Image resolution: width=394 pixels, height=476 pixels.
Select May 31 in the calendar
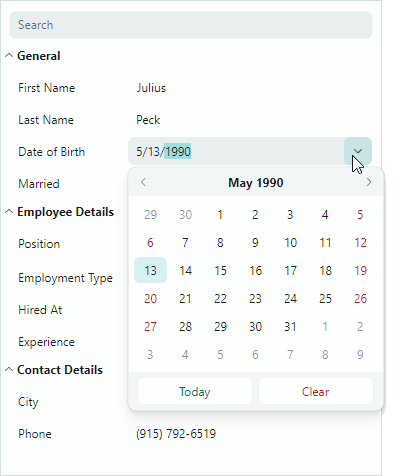click(290, 326)
